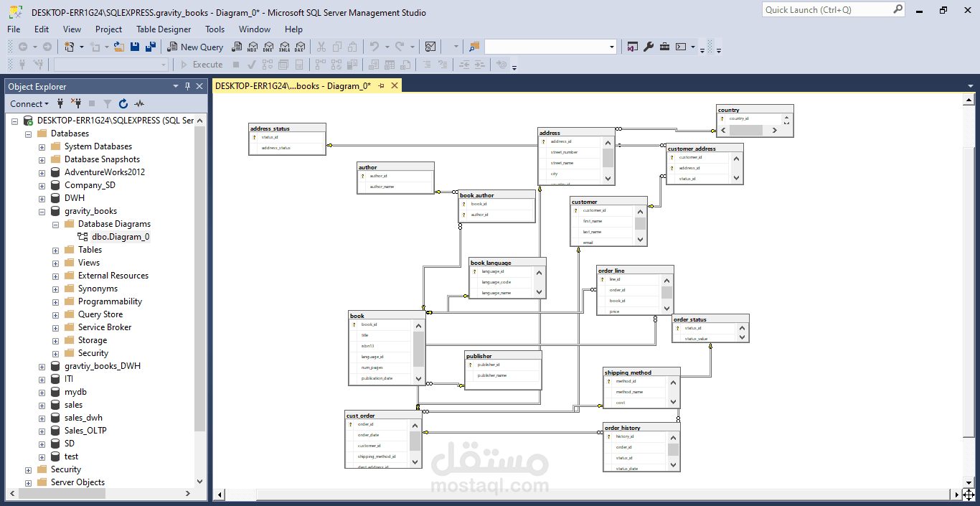Switch to the Diagram_0 document tab

click(x=293, y=85)
